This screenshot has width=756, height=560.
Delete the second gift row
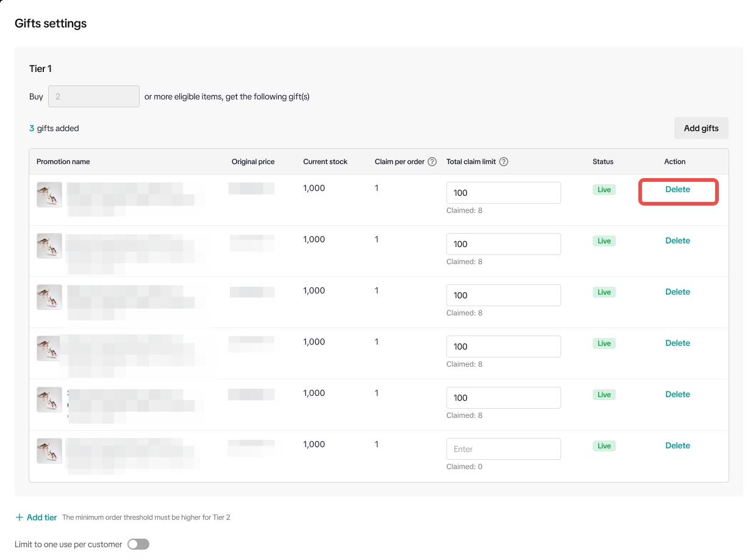click(x=677, y=241)
